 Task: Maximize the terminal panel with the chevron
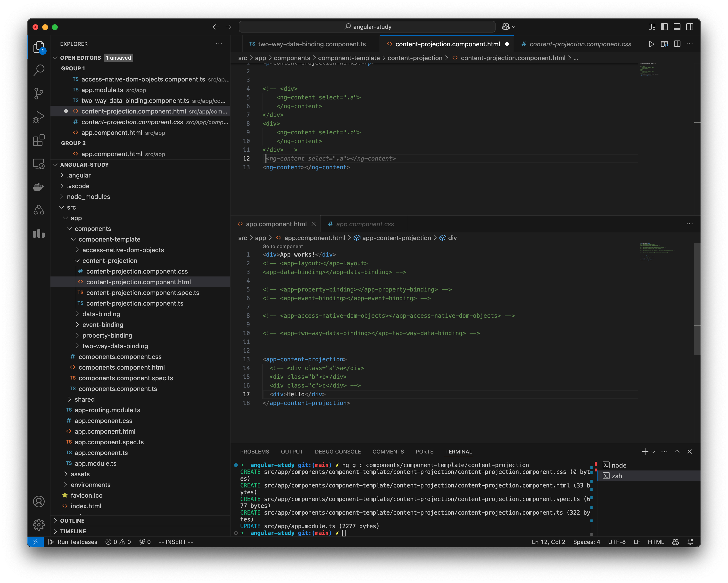(677, 452)
